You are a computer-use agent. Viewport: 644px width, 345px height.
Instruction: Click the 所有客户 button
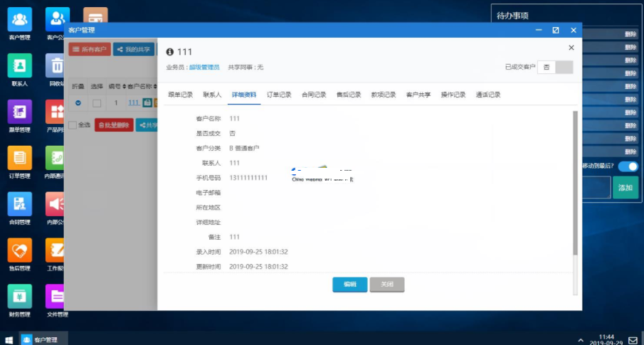click(x=90, y=49)
